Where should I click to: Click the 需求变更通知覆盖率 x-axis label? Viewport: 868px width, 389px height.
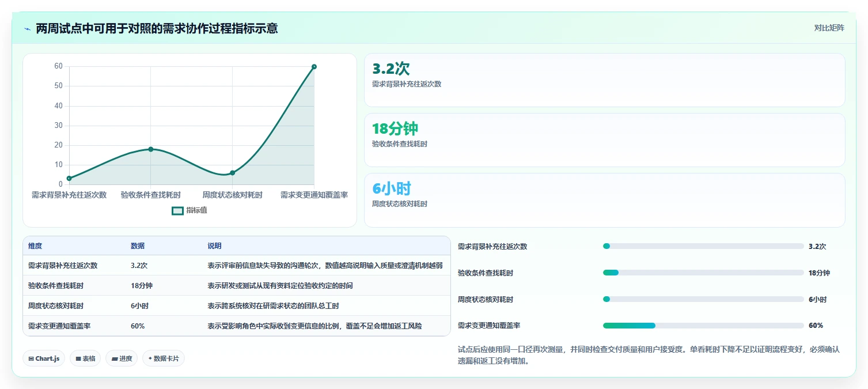314,195
